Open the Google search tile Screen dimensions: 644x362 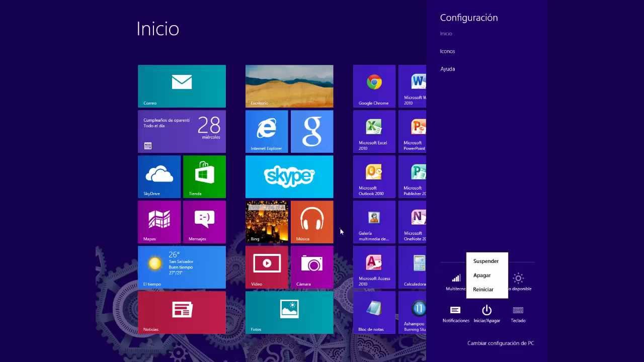click(x=312, y=131)
